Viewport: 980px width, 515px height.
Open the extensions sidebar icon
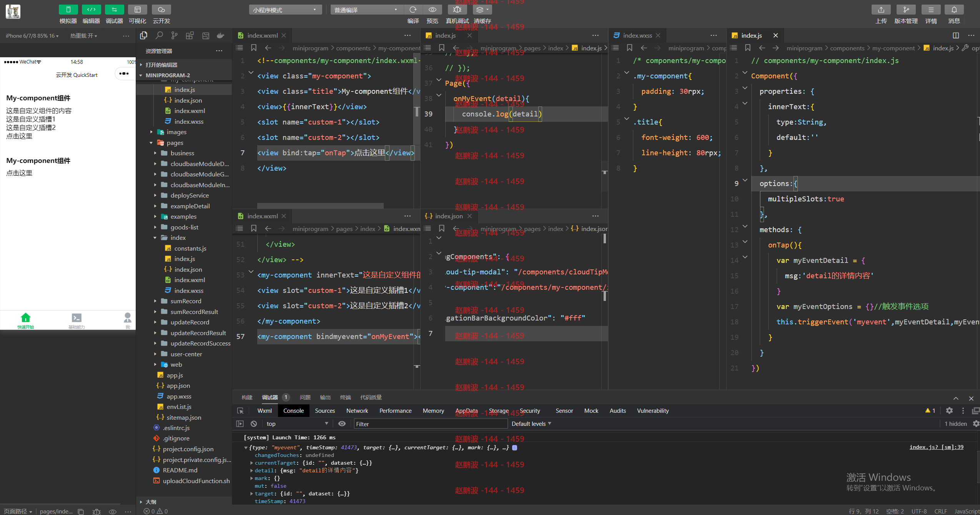click(x=190, y=35)
